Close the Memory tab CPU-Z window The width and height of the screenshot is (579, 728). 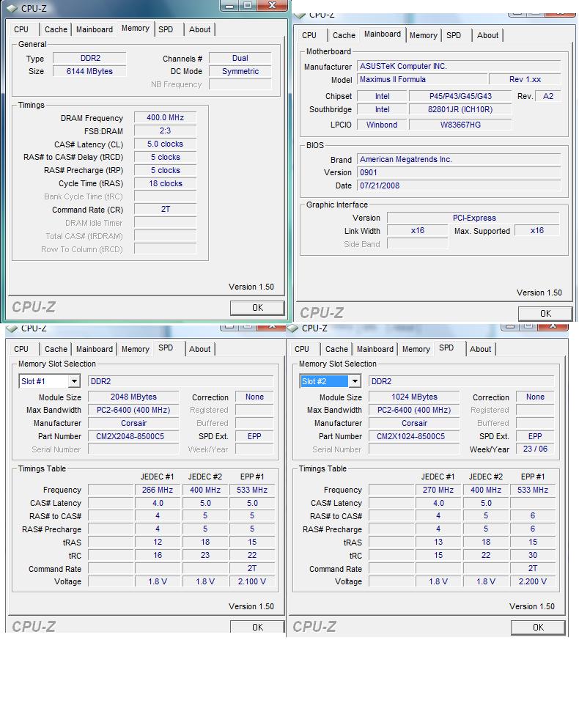(273, 5)
